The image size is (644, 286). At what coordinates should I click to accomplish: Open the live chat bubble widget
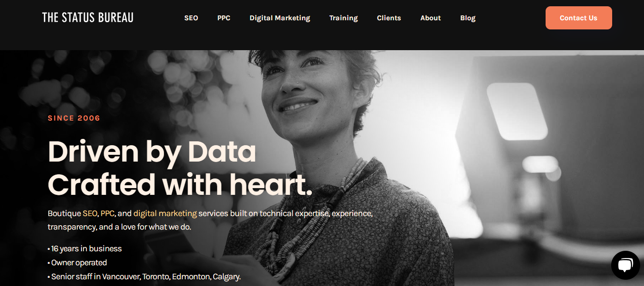(x=625, y=265)
